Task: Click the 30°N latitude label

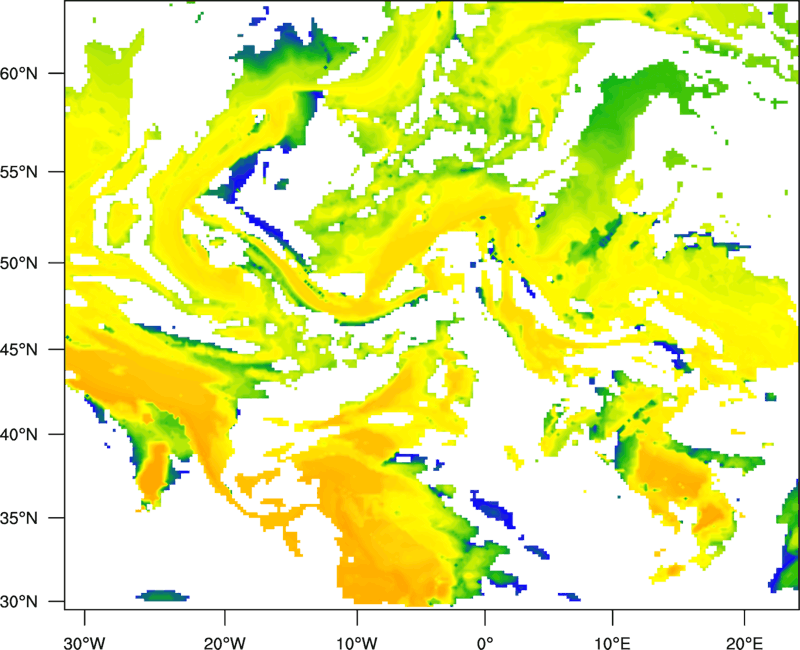Action: tap(19, 602)
